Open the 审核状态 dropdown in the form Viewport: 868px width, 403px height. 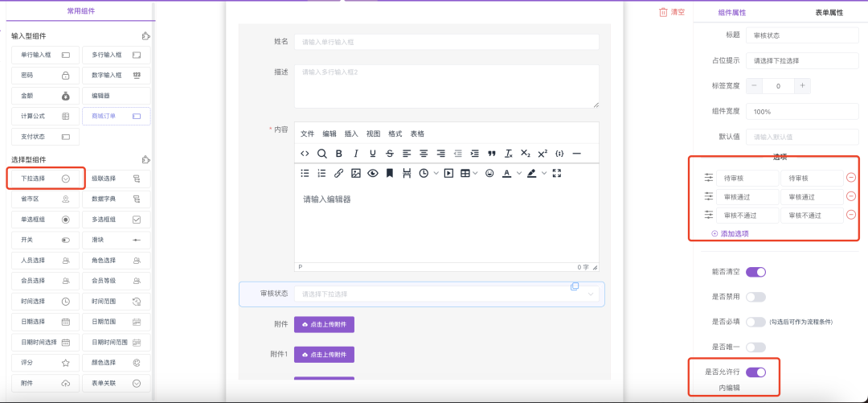point(447,294)
